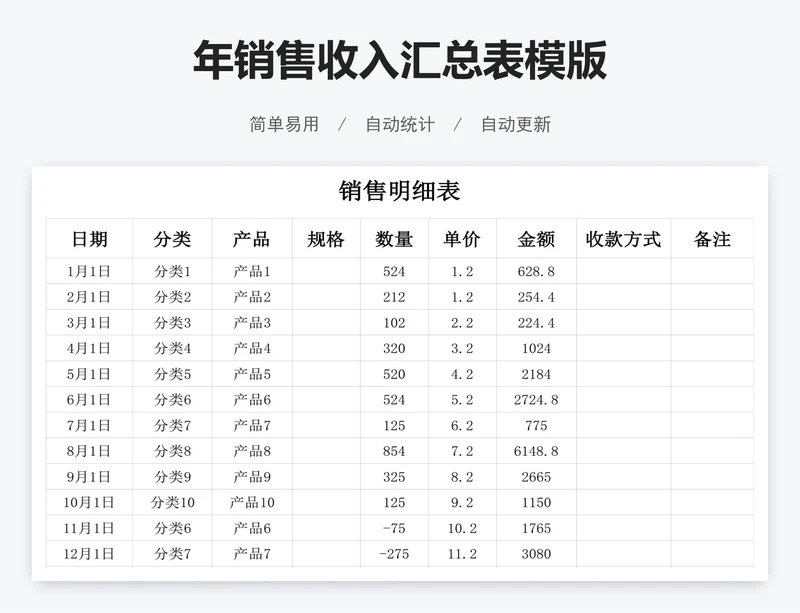This screenshot has width=800, height=613.
Task: Select the 1月1日 date cell
Action: pos(89,271)
